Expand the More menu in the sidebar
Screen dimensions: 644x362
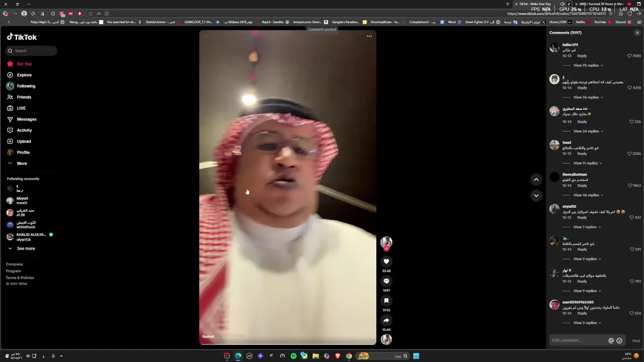(17, 163)
